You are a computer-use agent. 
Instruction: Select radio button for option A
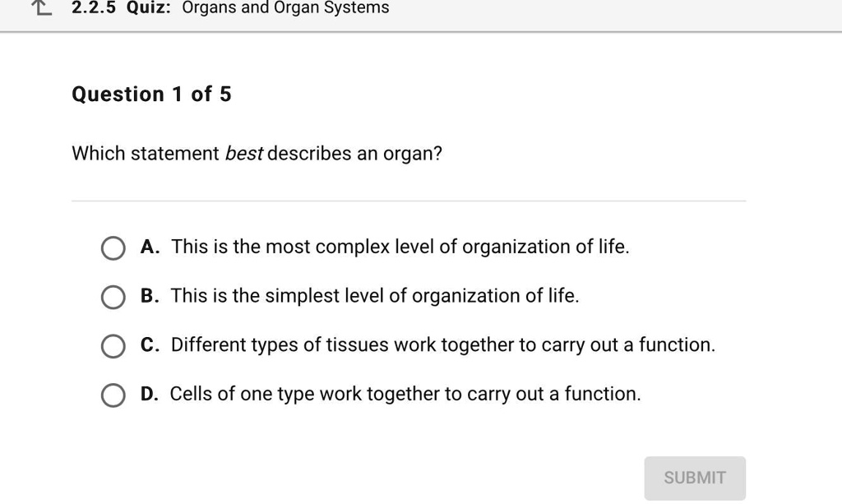pos(113,248)
